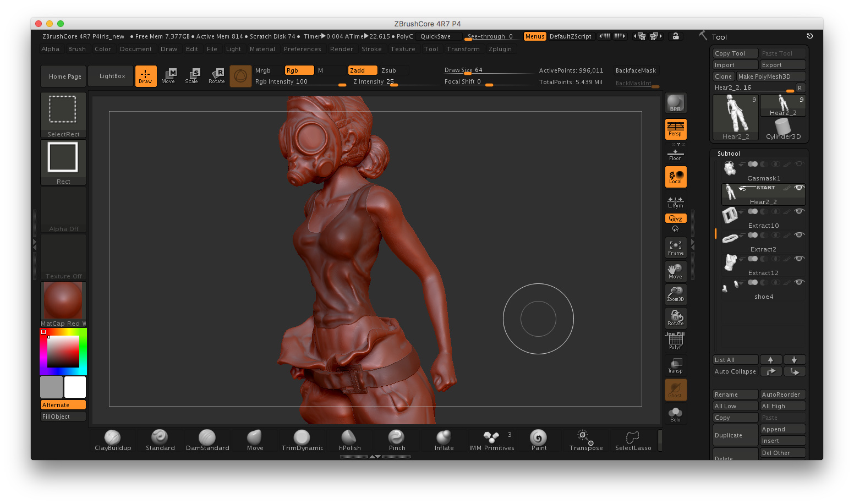Click the Frame view icon

point(675,248)
